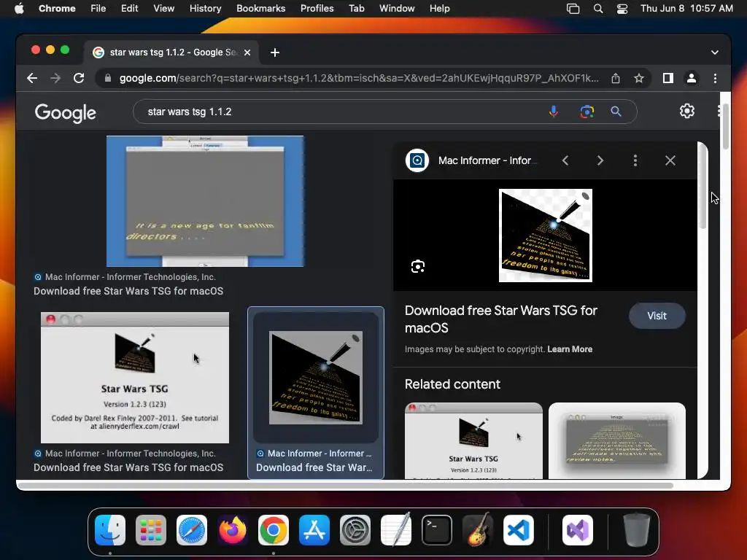
Task: Open Google quick settings gear
Action: tap(687, 111)
